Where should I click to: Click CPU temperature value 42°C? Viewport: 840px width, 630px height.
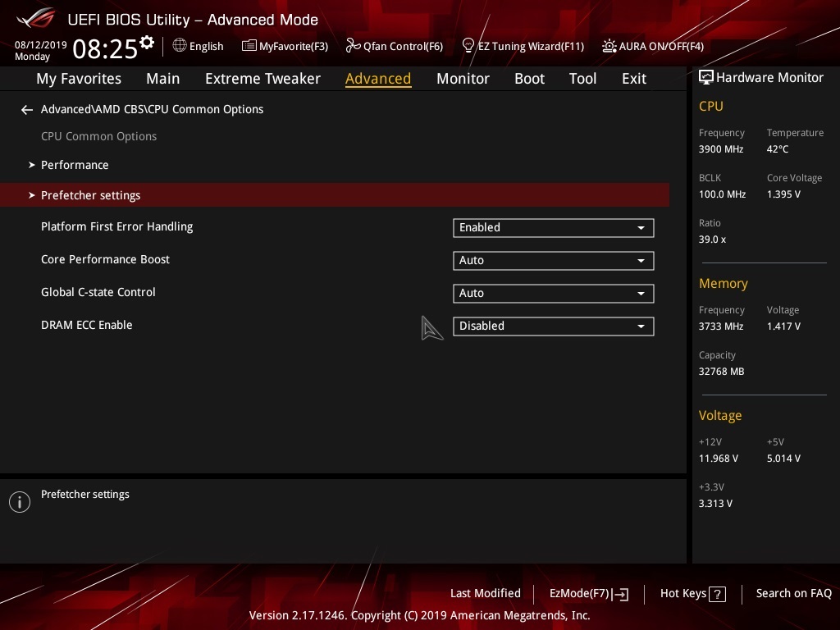[x=778, y=149]
